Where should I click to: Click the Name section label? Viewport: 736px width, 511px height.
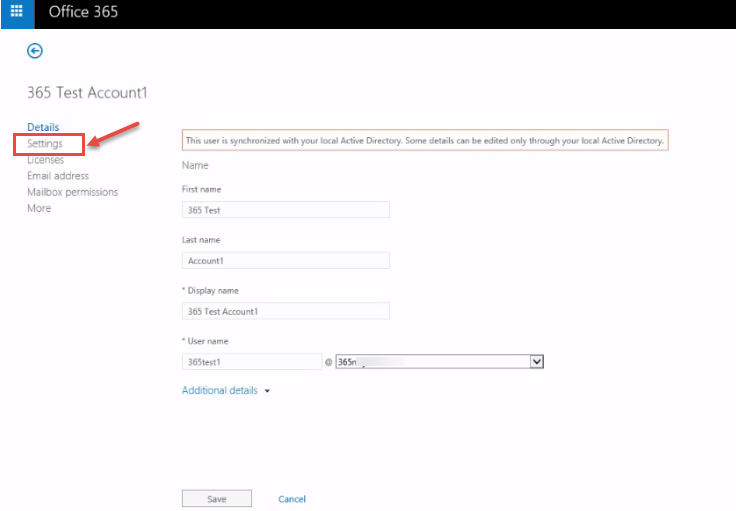coord(195,165)
